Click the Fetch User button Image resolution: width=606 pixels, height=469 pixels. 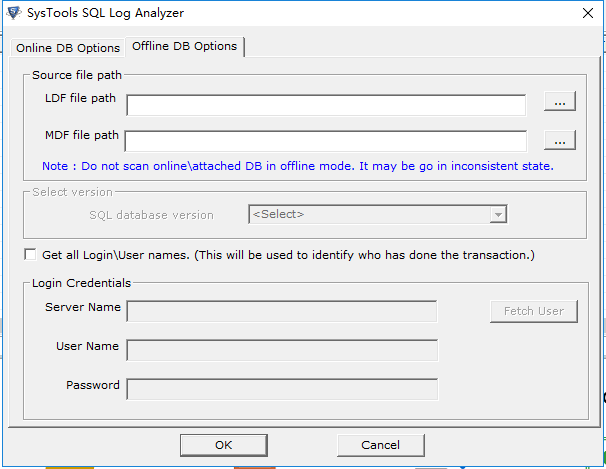tap(534, 311)
